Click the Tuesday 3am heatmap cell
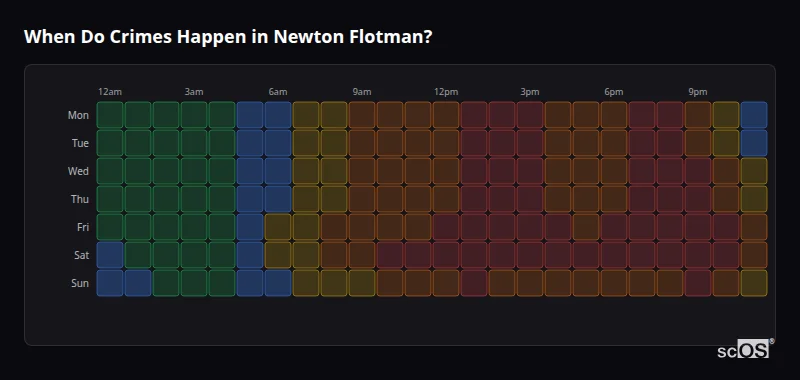 point(194,143)
